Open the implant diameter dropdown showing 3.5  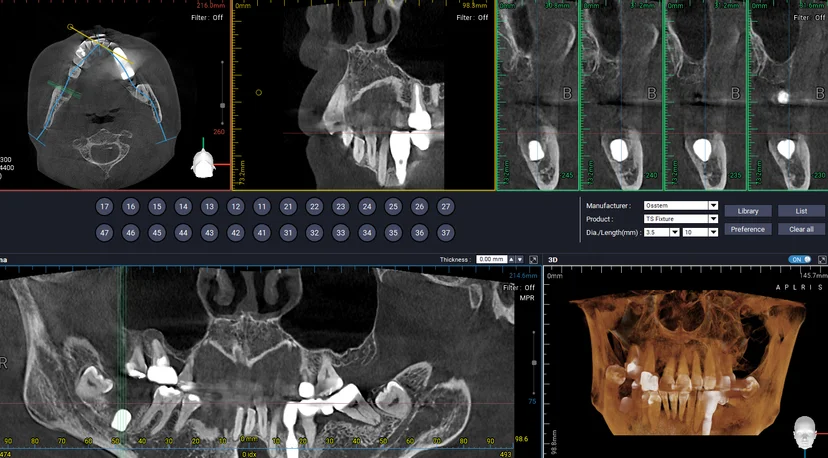pos(661,232)
